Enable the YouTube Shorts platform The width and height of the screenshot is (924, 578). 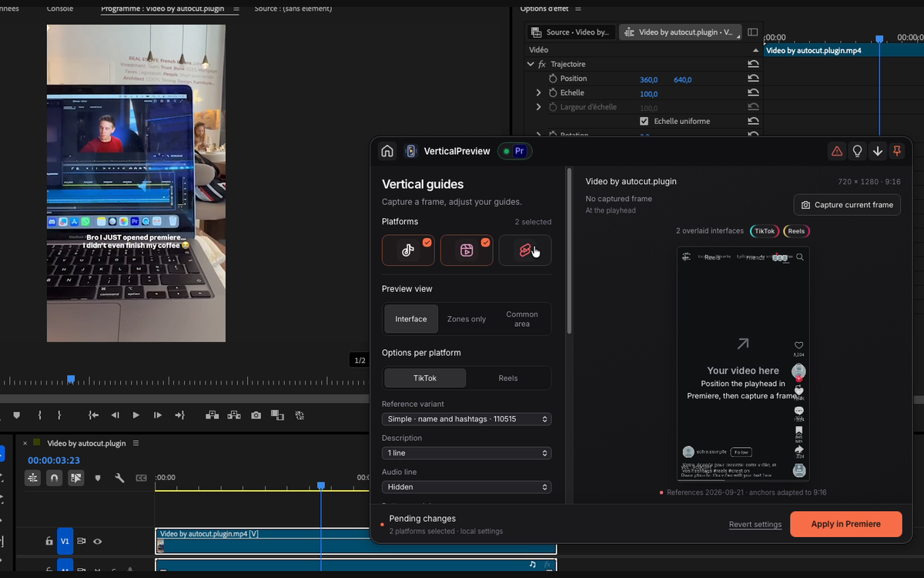525,250
